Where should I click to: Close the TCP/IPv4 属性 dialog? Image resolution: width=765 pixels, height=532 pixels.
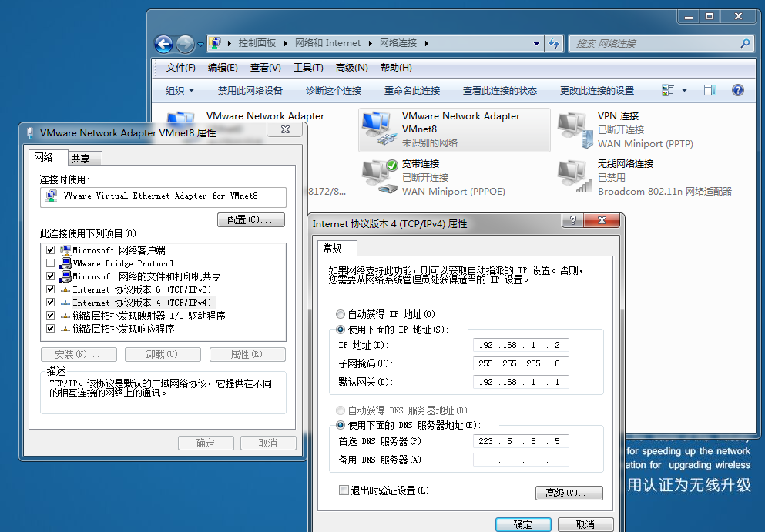[x=602, y=220]
